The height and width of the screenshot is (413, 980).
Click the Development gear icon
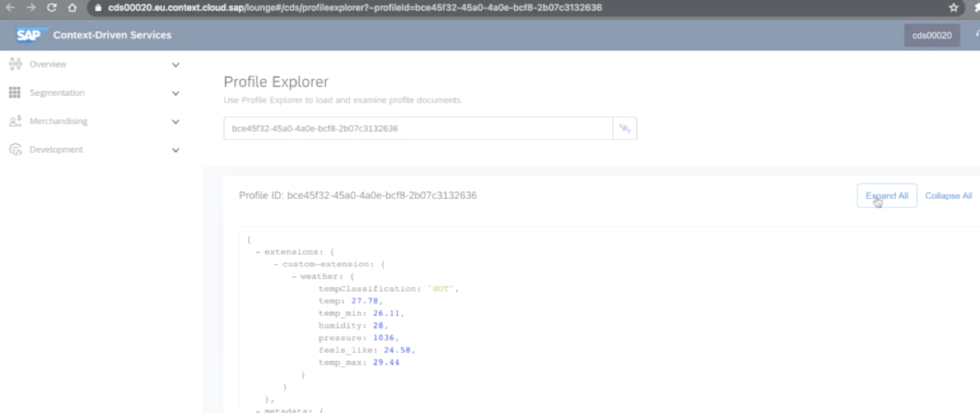(x=15, y=150)
